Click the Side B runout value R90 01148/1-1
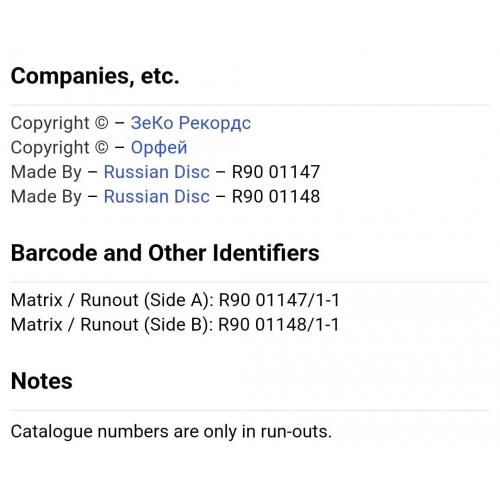This screenshot has width=500, height=500. (279, 324)
